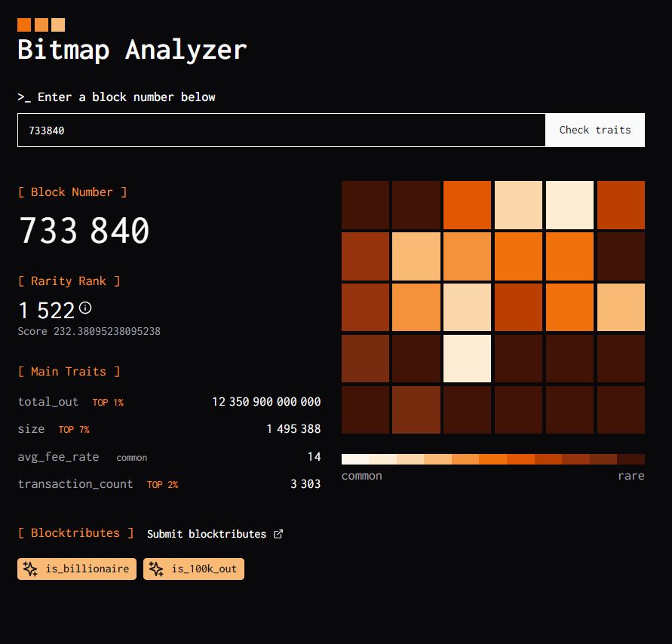The width and height of the screenshot is (672, 644).
Task: Click the [ Block Number ] heading
Action: [x=72, y=192]
